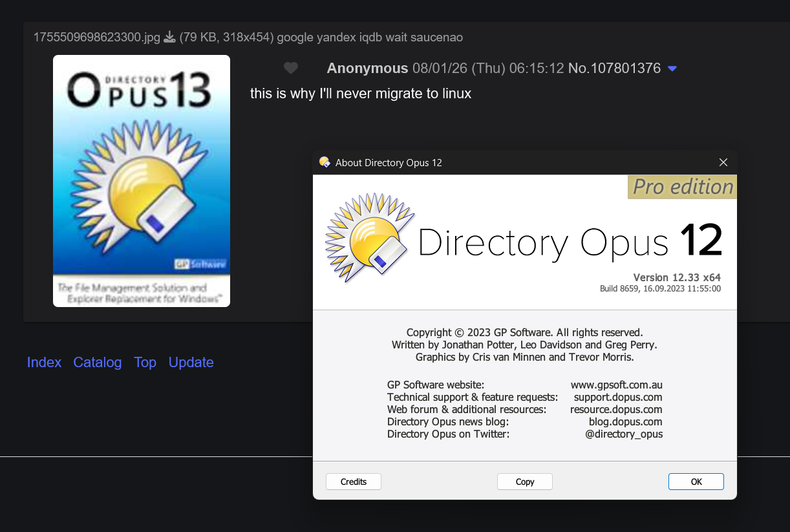Search the image with saucenao
Screen dimensions: 790x532
(436, 37)
